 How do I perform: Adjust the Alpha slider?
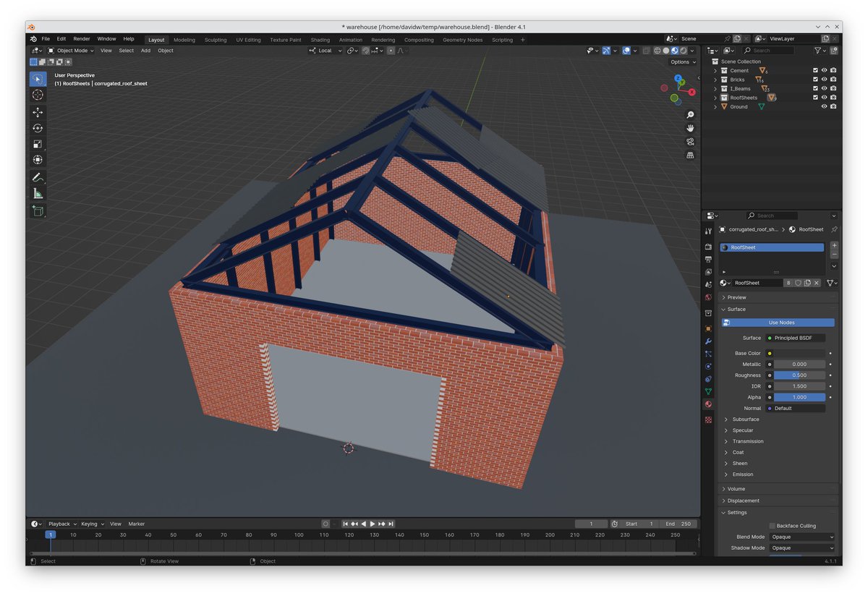tap(799, 397)
